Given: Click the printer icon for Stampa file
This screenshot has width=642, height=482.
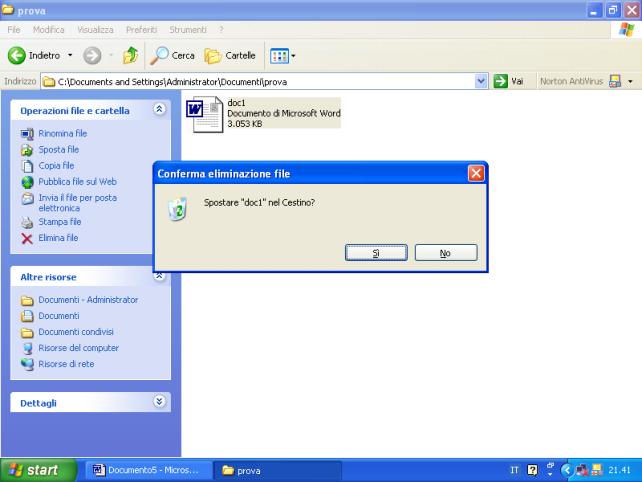Looking at the screenshot, I should [27, 222].
